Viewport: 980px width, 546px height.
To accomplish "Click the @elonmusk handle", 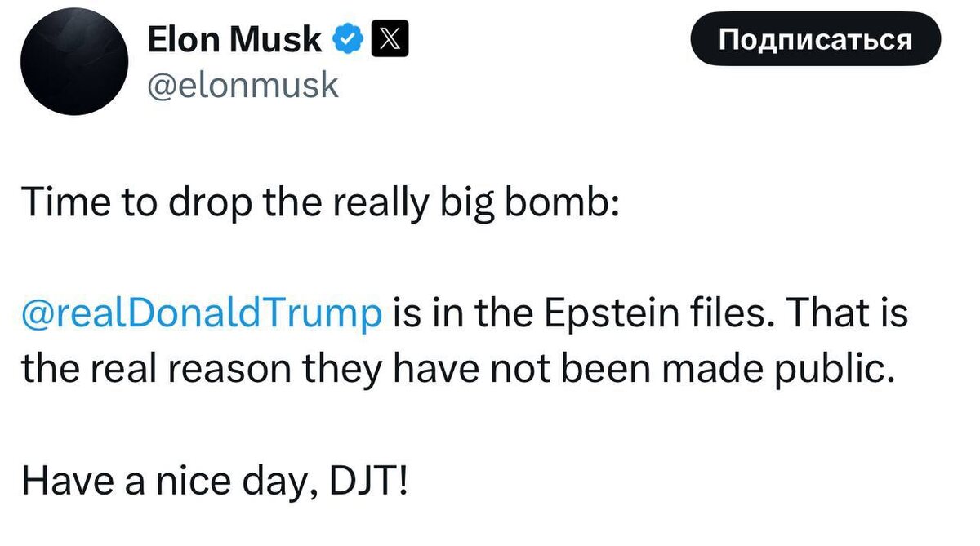I will coord(242,83).
